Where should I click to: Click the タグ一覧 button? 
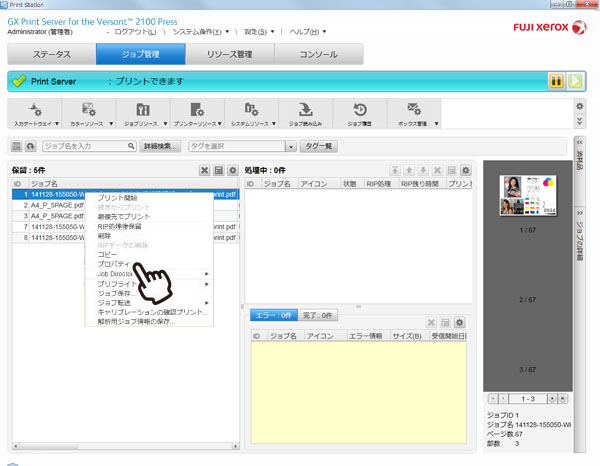[x=317, y=146]
